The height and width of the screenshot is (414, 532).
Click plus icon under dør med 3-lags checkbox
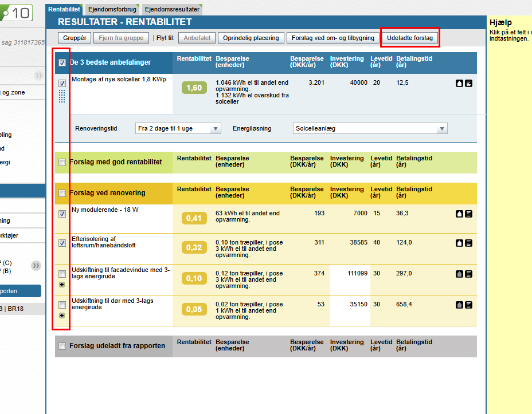click(62, 316)
